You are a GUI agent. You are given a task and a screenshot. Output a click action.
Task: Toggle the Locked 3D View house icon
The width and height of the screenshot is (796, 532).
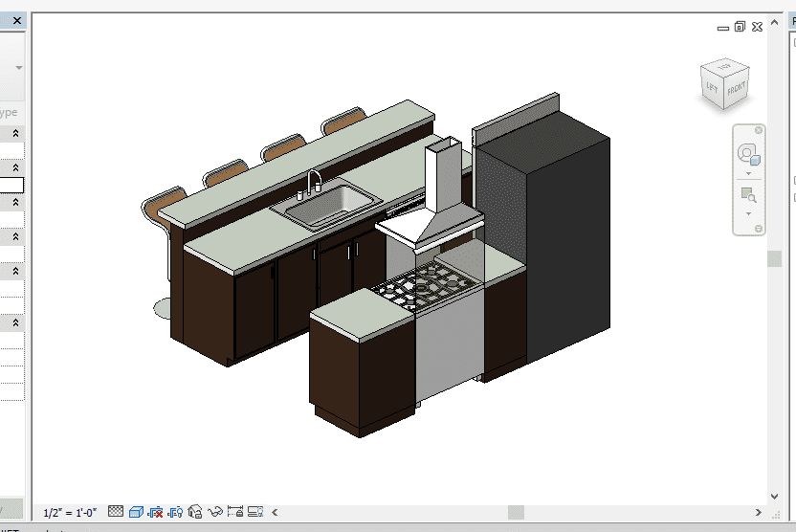pyautogui.click(x=195, y=512)
